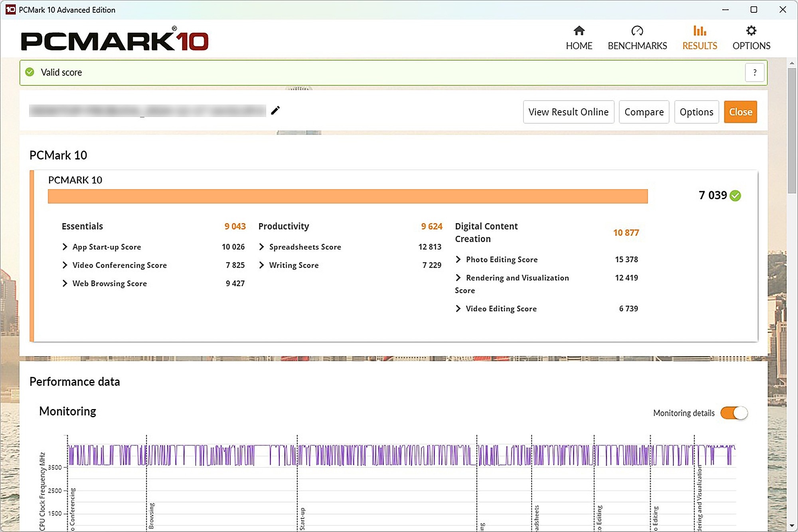Expand Photo Editing Score chevron
The image size is (798, 532).
458,259
